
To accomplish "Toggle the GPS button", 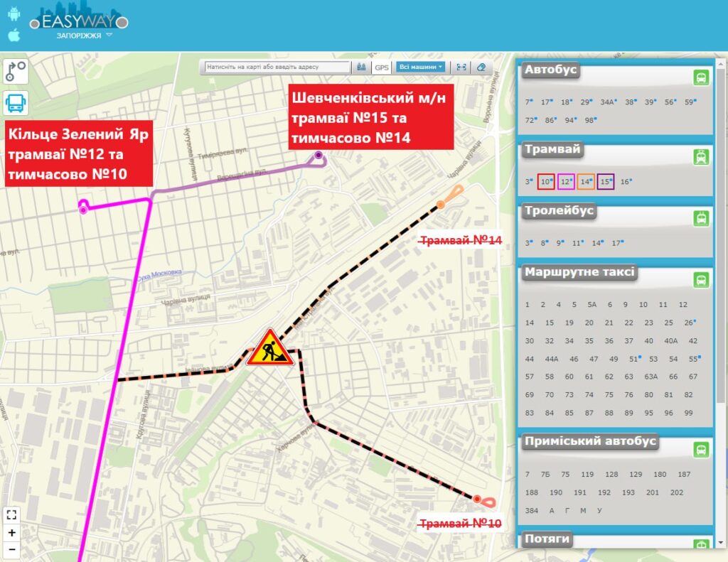I will pos(382,67).
